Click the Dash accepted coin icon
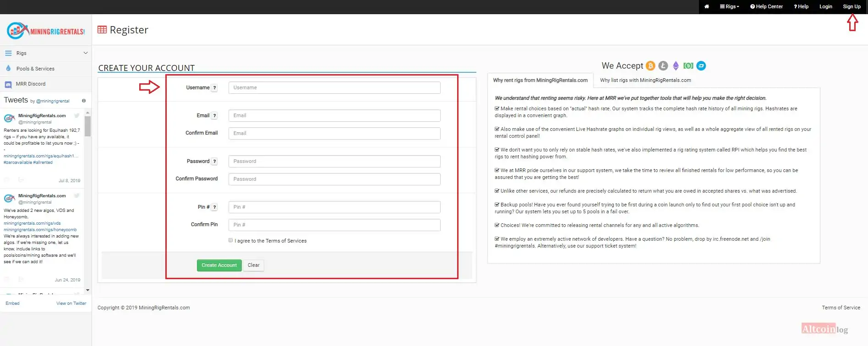 (701, 66)
